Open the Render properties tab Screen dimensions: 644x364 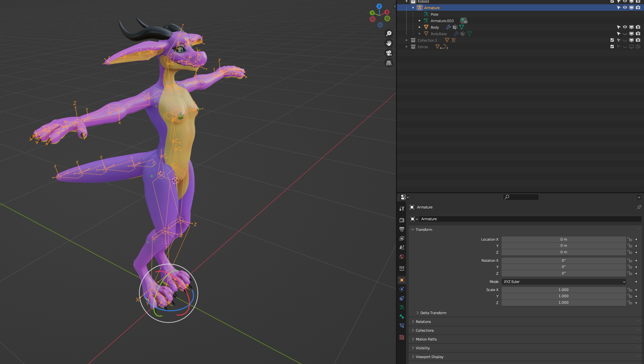tap(402, 220)
